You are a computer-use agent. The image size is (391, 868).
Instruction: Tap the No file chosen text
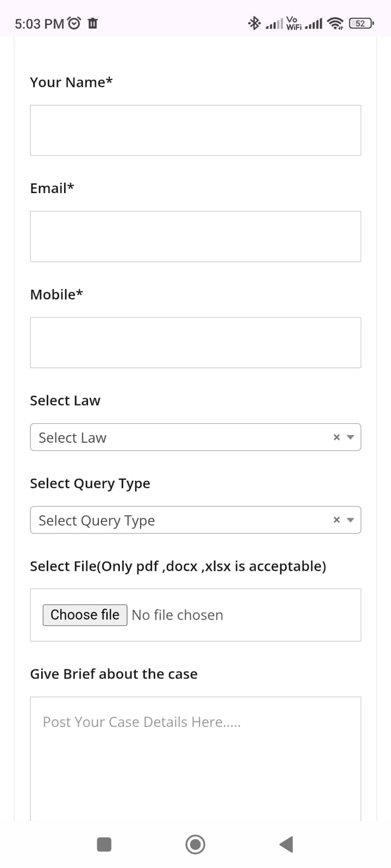point(177,615)
